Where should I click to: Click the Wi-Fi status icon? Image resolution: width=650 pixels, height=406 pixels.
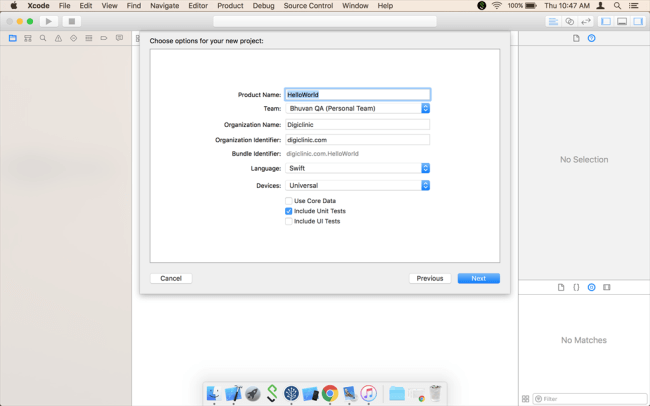(x=497, y=6)
